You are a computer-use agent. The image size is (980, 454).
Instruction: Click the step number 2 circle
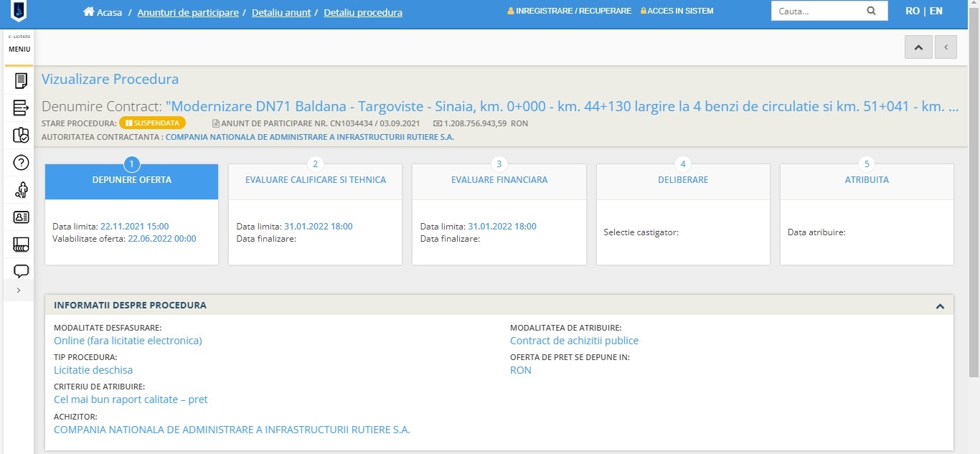click(316, 164)
